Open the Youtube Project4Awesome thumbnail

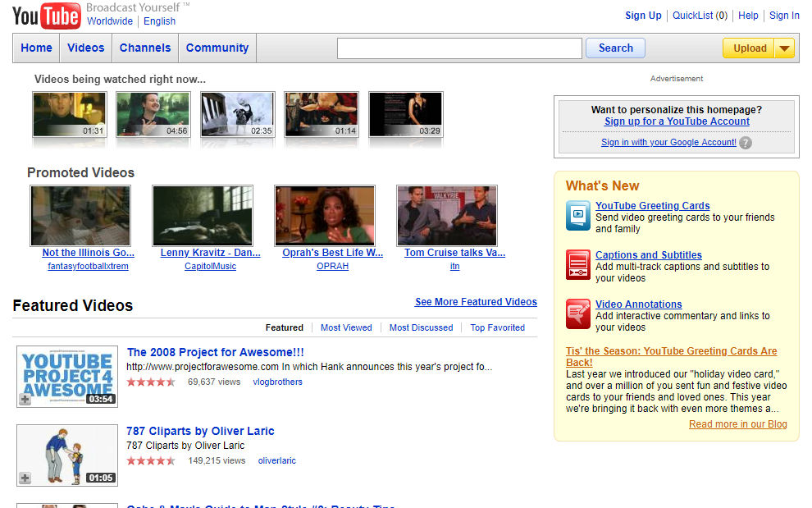click(67, 377)
